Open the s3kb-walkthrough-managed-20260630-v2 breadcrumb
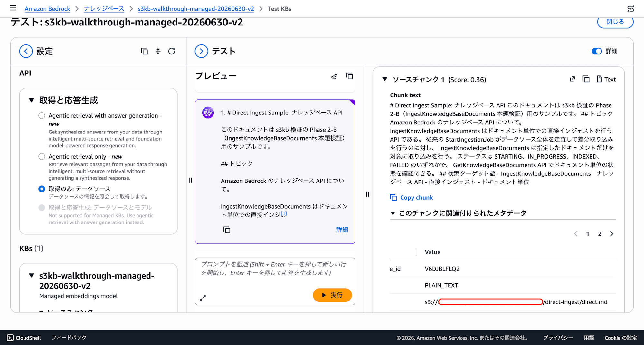The width and height of the screenshot is (644, 345). [196, 9]
